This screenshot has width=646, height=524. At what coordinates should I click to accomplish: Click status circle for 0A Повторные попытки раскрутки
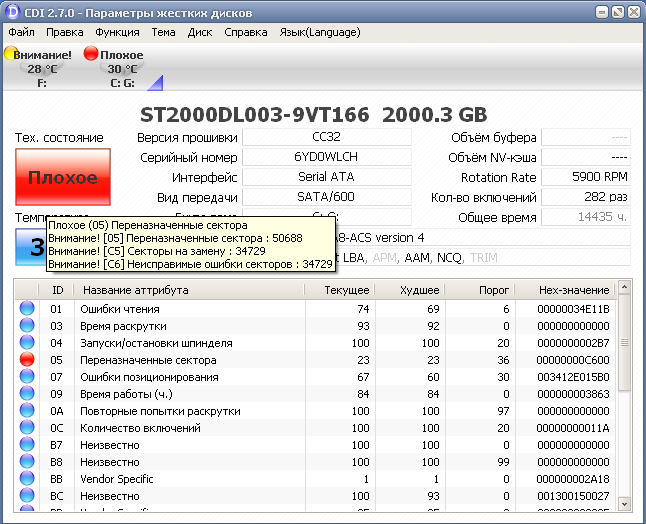27,410
